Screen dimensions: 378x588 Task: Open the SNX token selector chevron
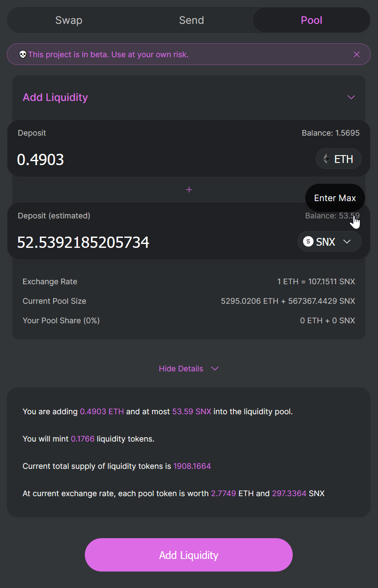[x=347, y=242]
